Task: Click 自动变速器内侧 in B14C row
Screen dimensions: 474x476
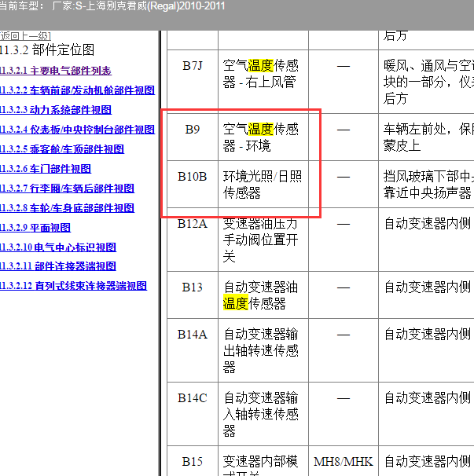Action: pyautogui.click(x=426, y=414)
